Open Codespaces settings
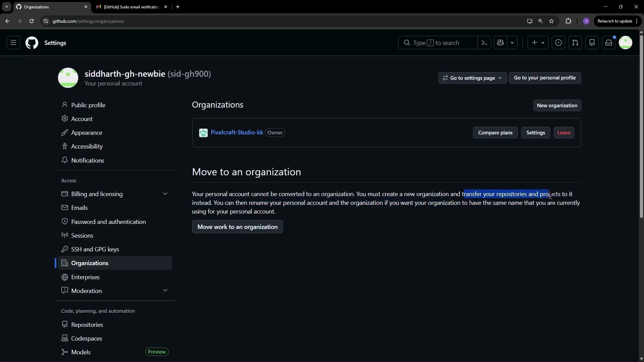The image size is (644, 362). [x=115, y=339]
